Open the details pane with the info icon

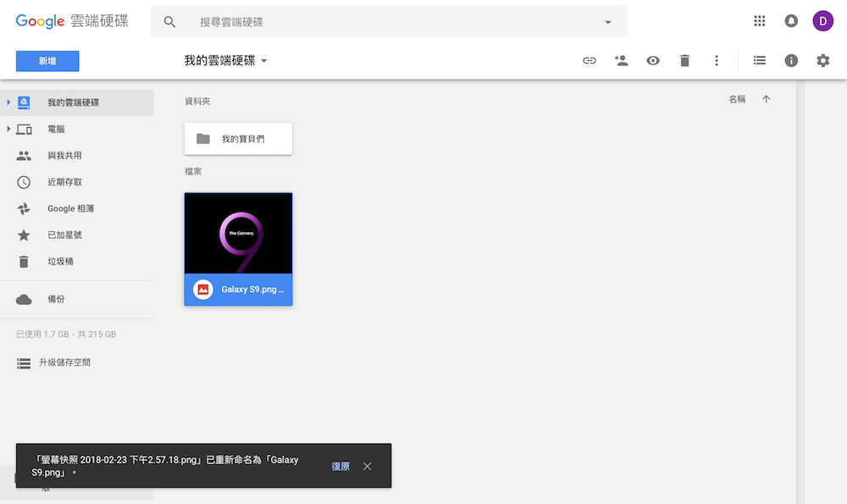[x=790, y=60]
